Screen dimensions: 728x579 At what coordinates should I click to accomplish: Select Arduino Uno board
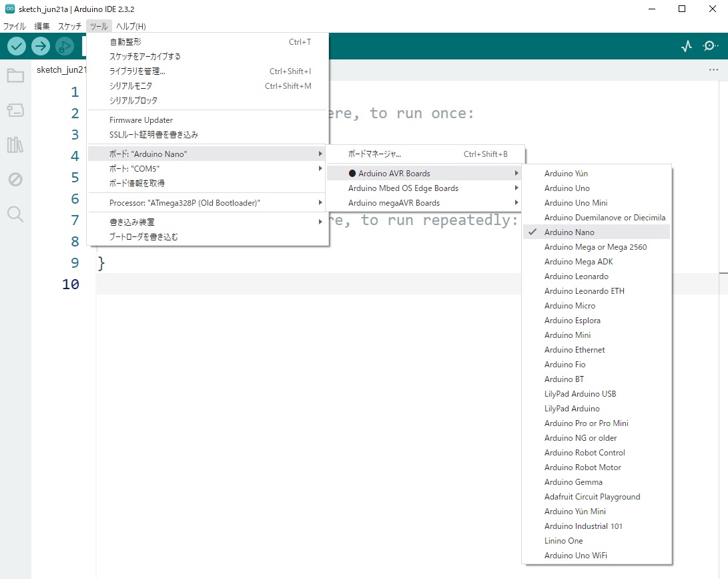tap(597, 188)
